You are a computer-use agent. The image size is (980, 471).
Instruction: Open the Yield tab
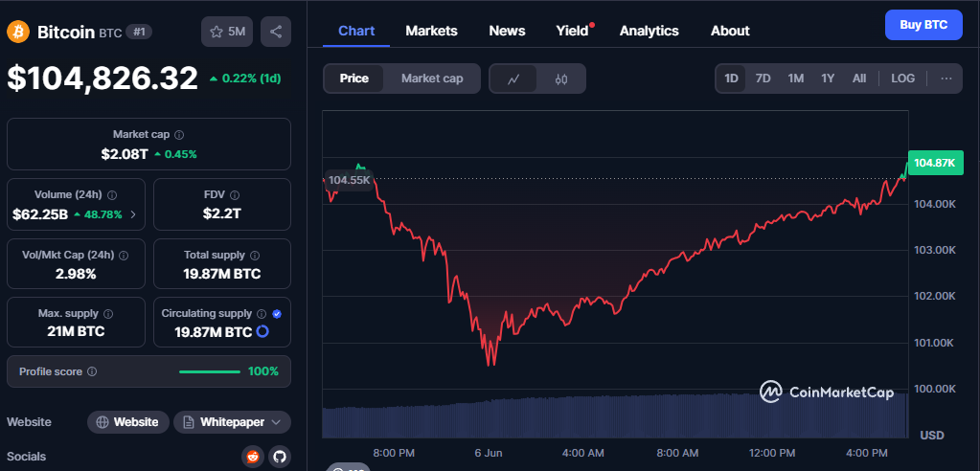click(573, 31)
